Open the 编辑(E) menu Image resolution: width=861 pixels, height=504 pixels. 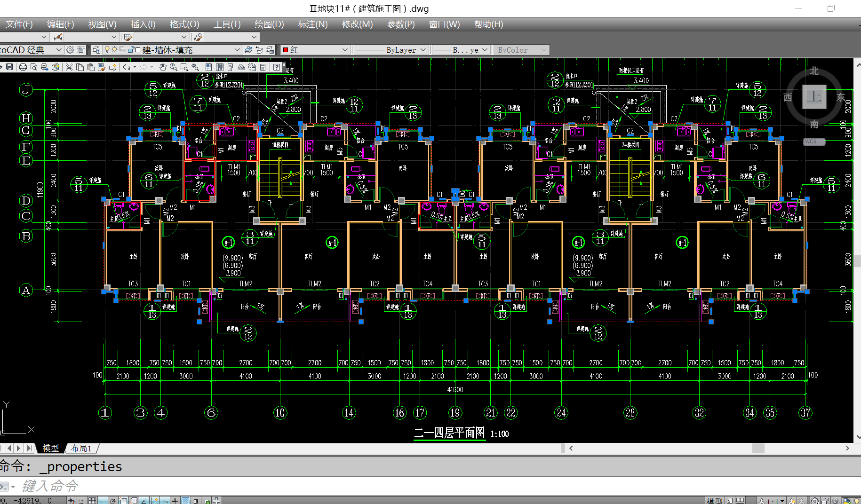pyautogui.click(x=60, y=24)
